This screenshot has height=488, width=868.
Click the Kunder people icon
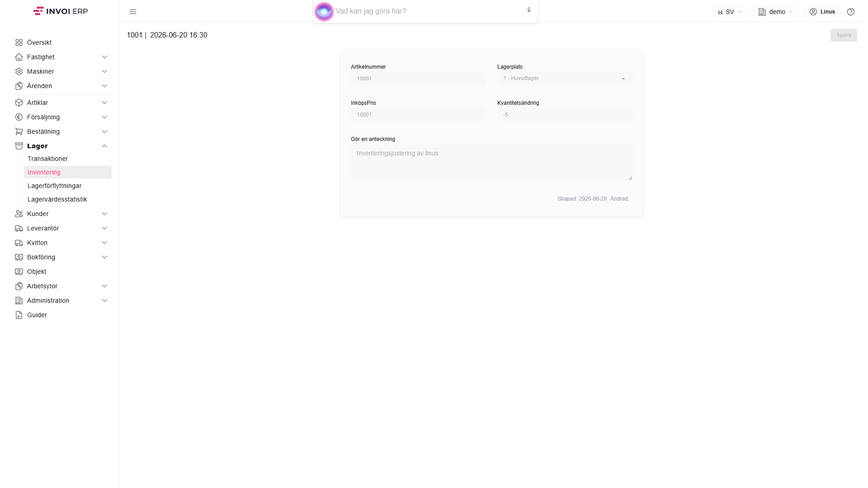click(19, 214)
